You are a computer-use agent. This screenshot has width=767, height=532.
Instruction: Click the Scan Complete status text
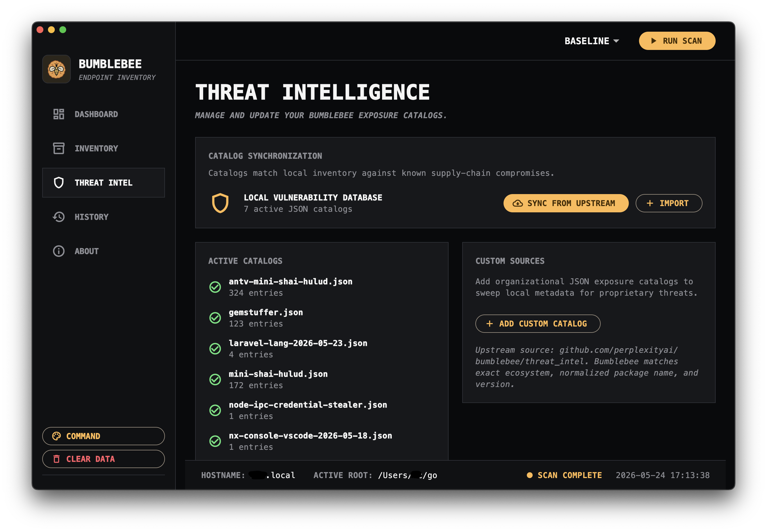tap(570, 475)
